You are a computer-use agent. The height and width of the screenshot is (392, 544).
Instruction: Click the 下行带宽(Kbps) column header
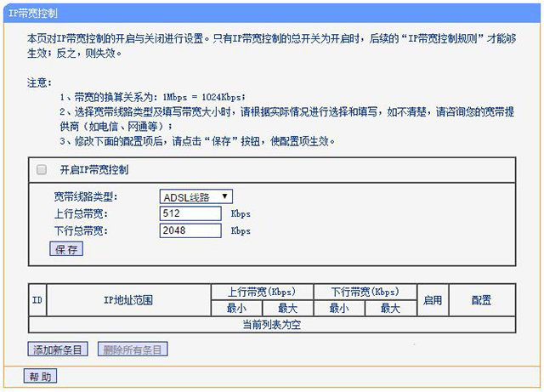(365, 292)
